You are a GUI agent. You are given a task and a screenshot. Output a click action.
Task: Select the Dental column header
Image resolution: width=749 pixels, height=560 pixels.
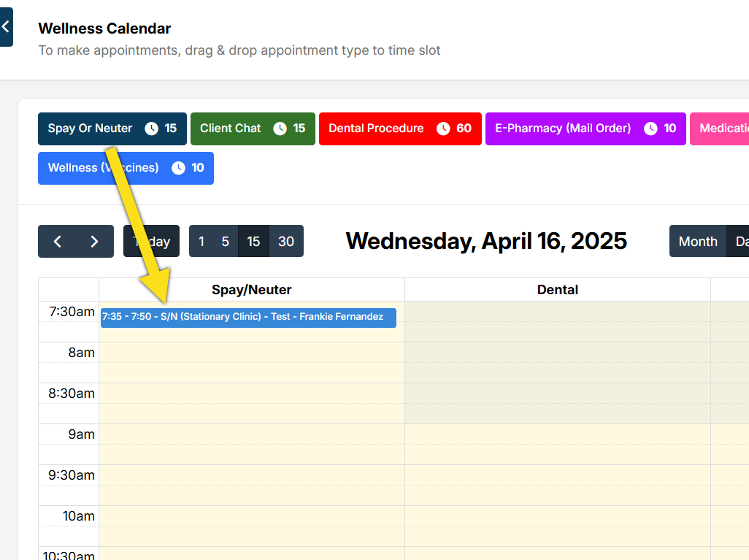click(x=557, y=290)
